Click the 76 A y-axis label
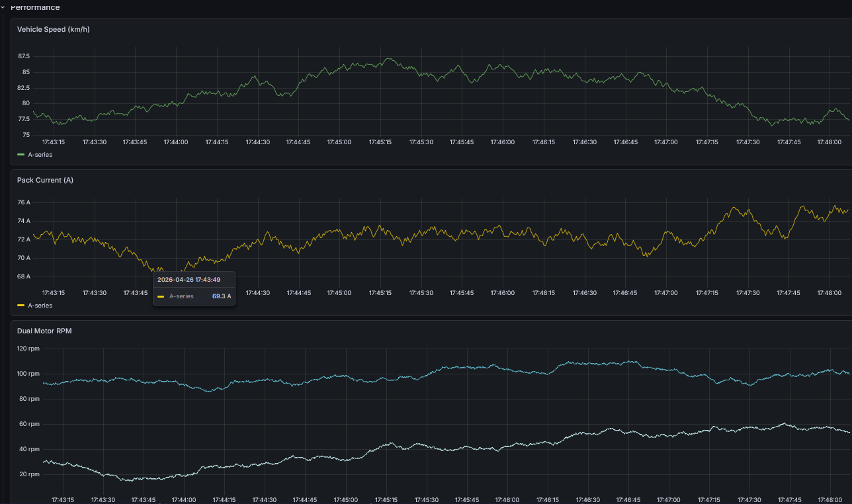This screenshot has width=852, height=504. 24,202
